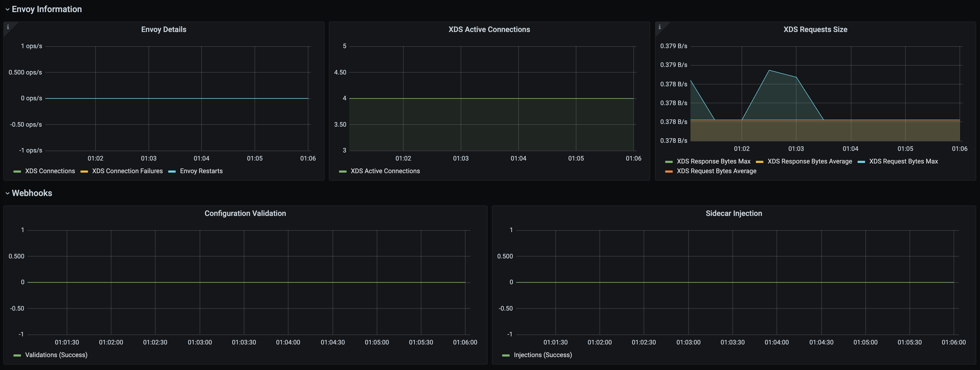This screenshot has width=980, height=370.
Task: Open info icon on Envoy Details panel
Action: pos(8,27)
